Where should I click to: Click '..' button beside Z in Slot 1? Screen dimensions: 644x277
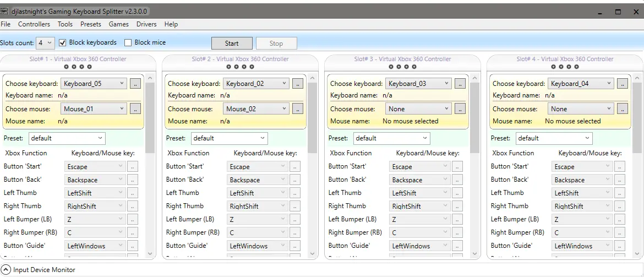[133, 220]
